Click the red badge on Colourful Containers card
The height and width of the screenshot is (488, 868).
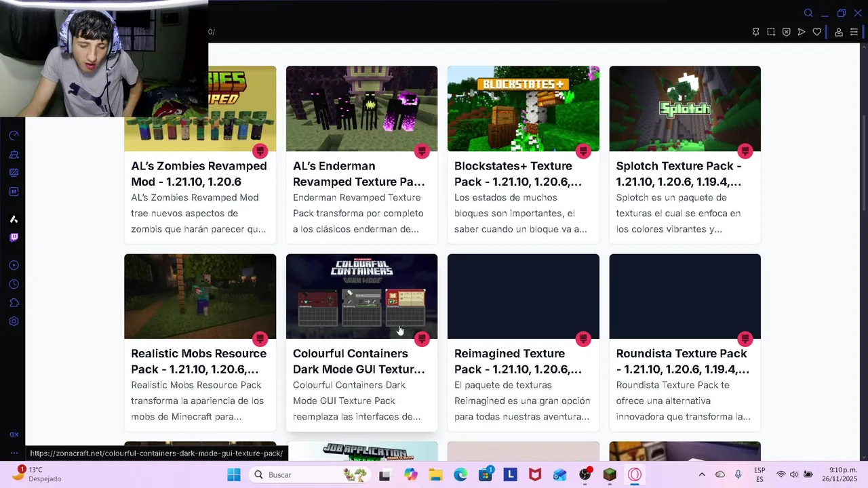(422, 338)
